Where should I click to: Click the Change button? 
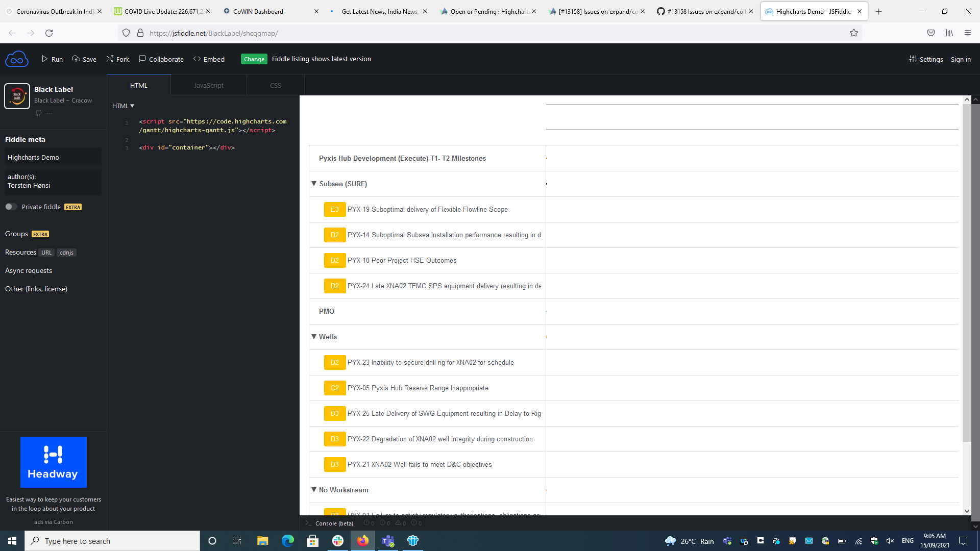pyautogui.click(x=254, y=59)
